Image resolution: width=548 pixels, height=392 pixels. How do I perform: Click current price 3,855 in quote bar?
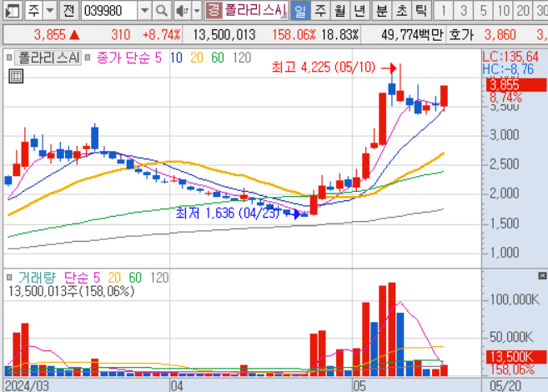(49, 34)
